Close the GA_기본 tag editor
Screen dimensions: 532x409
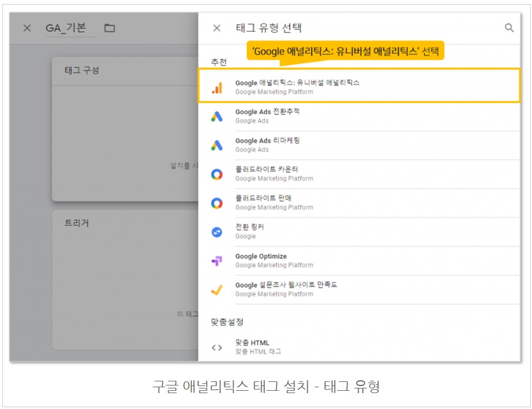point(27,28)
